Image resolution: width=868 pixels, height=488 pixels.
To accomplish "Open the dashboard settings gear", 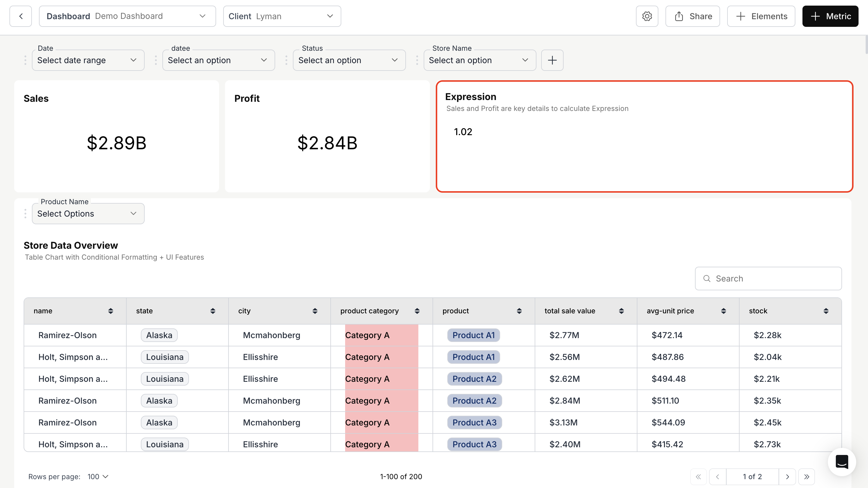I will tap(647, 16).
